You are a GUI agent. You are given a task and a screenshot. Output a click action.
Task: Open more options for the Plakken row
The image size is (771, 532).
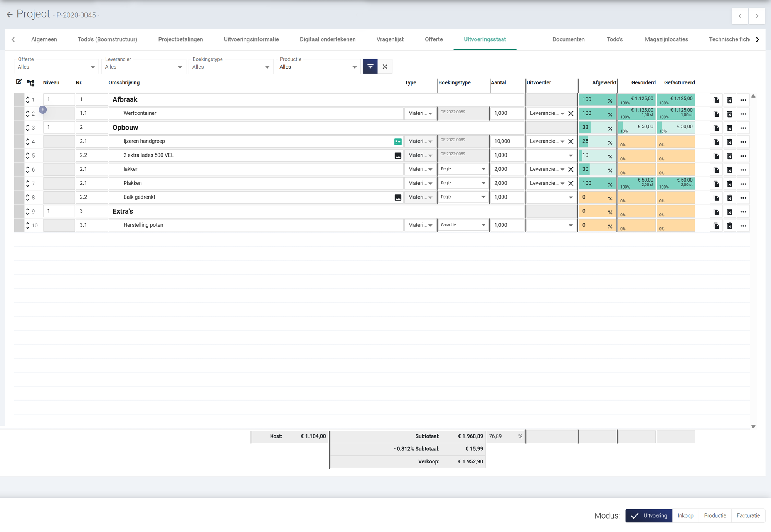[743, 184]
